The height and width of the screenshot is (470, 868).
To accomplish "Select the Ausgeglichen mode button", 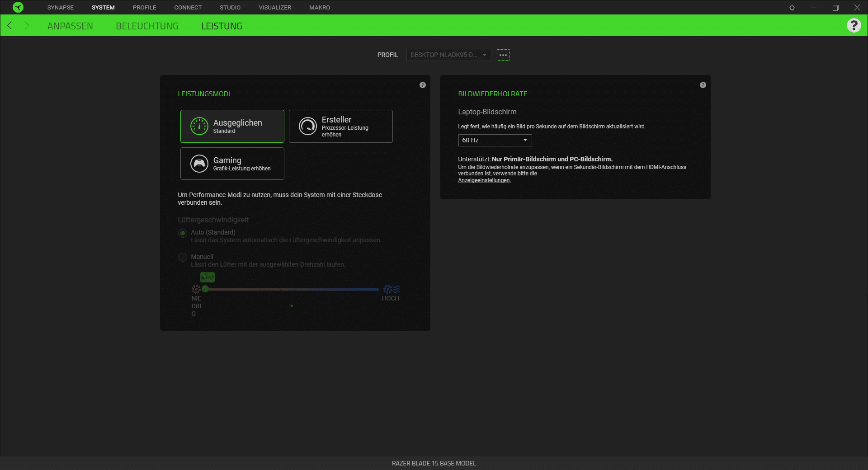I will (232, 126).
